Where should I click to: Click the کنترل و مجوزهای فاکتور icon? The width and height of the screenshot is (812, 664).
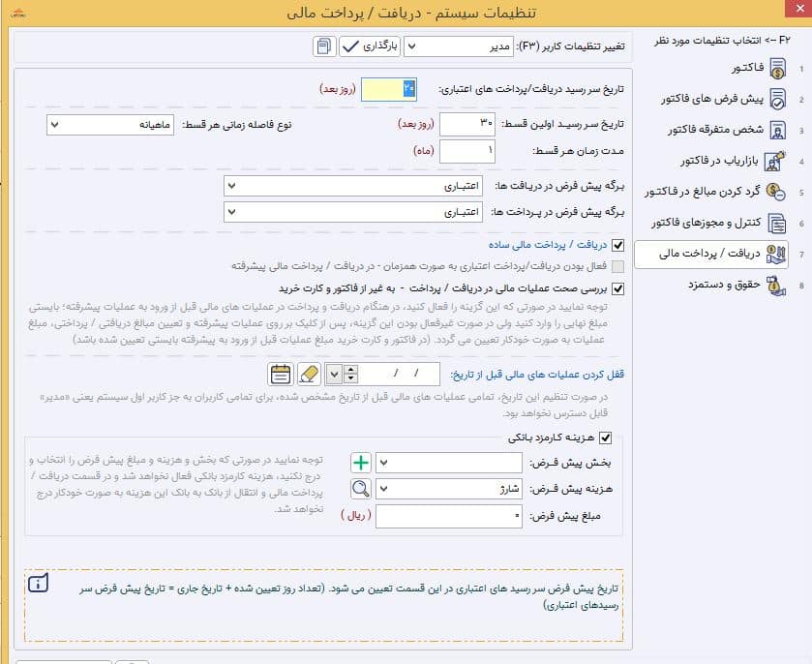tap(777, 224)
